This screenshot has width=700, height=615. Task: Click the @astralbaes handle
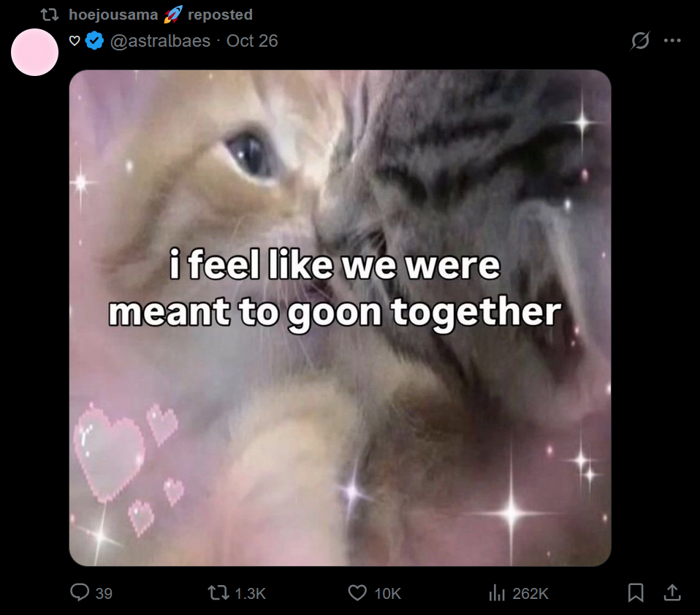coord(160,41)
